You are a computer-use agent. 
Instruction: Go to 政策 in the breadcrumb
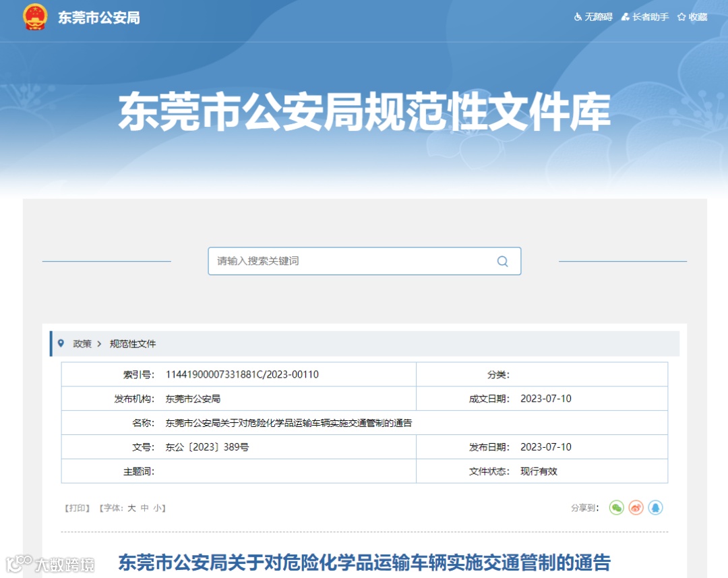[x=82, y=344]
